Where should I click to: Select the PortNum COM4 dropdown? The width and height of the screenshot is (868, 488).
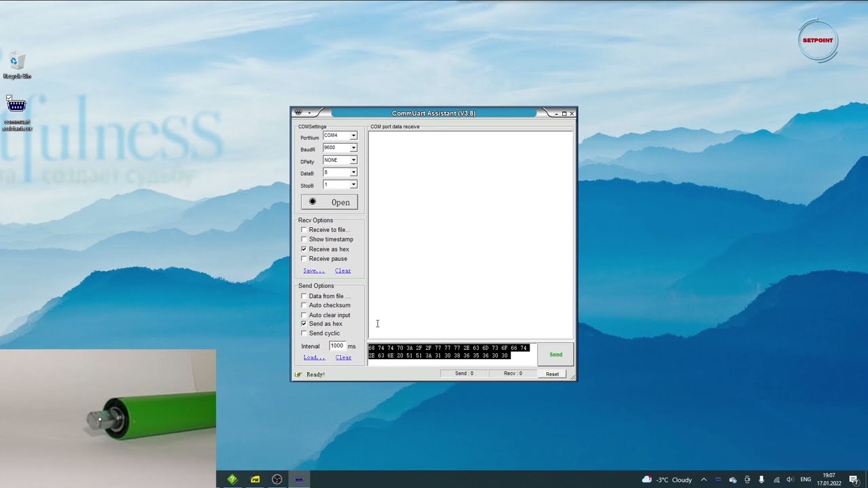click(340, 136)
